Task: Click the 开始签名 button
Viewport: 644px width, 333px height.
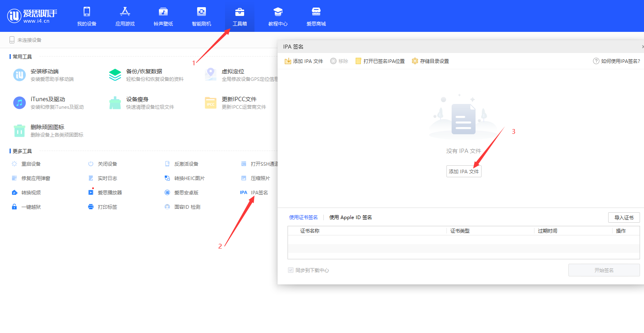Action: pyautogui.click(x=604, y=270)
